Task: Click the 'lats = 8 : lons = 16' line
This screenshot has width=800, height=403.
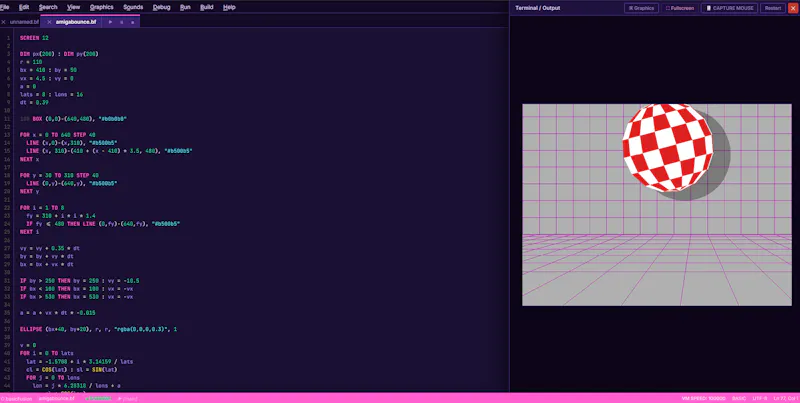Action: [x=52, y=94]
